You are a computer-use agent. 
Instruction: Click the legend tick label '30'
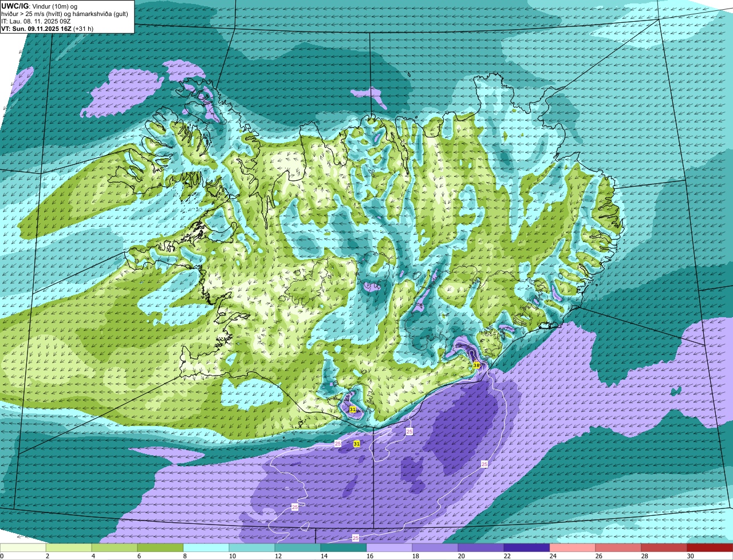pos(690,556)
